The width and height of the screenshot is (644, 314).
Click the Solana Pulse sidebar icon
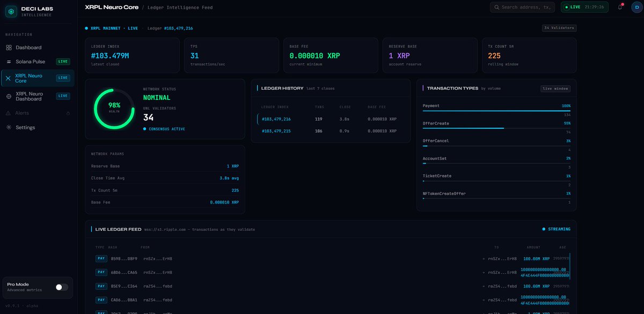click(x=9, y=62)
